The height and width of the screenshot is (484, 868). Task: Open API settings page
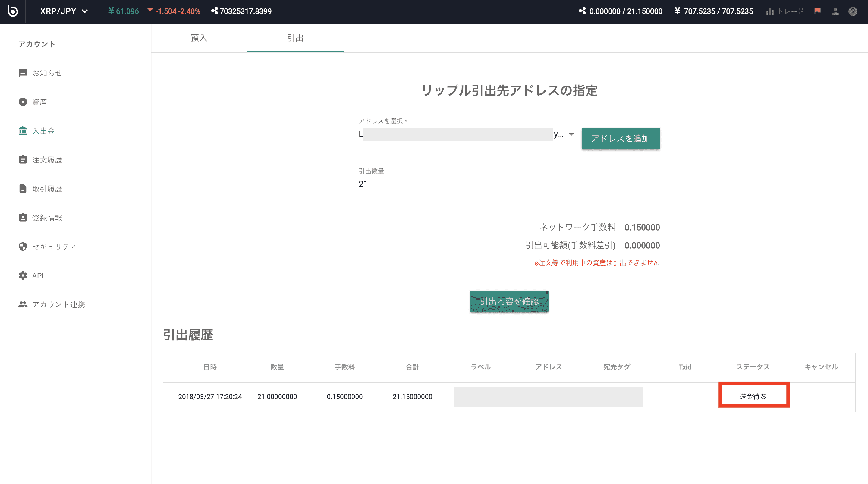[x=38, y=276]
